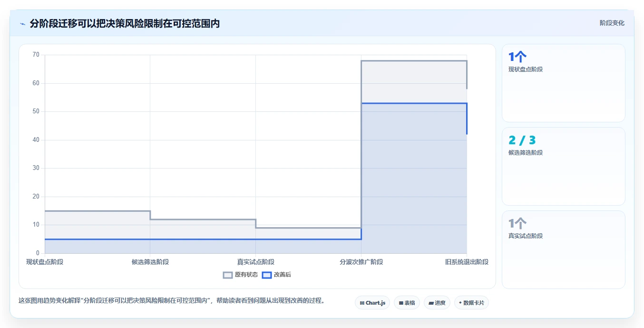The image size is (644, 328).
Task: Click the 真实试点阶段 x-axis label
Action: click(x=256, y=262)
